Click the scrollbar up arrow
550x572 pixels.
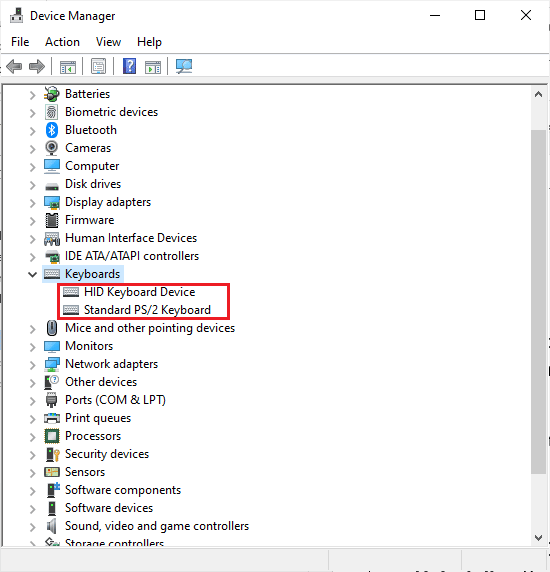[538, 94]
